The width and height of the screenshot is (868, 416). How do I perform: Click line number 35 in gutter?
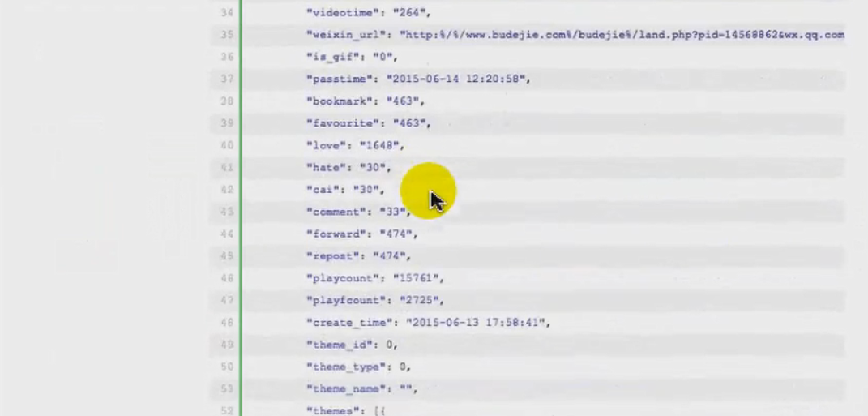point(227,34)
